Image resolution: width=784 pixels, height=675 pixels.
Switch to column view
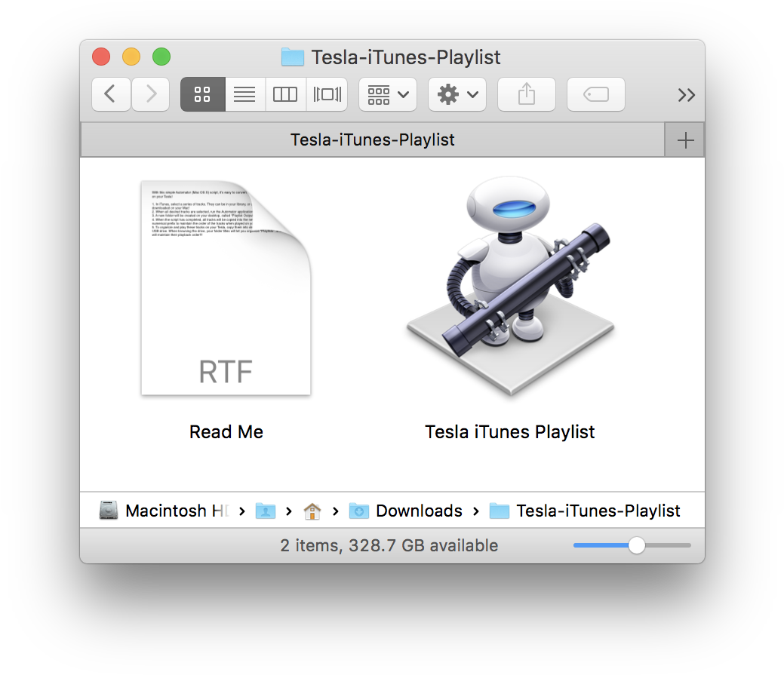(285, 94)
